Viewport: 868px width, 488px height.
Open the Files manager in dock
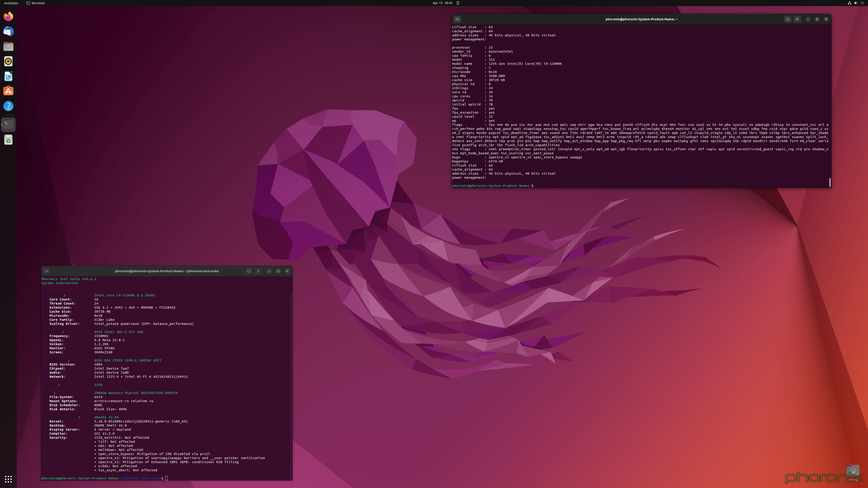(x=8, y=47)
